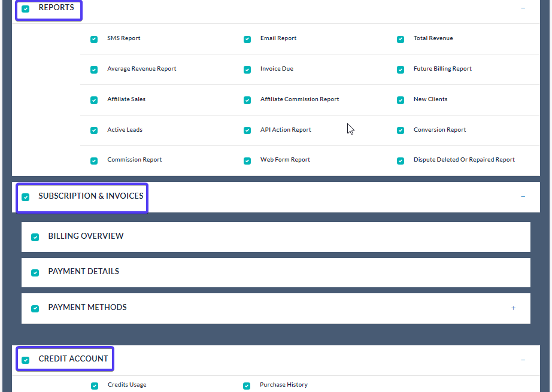Viewport: 552px width, 392px height.
Task: Toggle the API Action Report checkbox
Action: 247,130
